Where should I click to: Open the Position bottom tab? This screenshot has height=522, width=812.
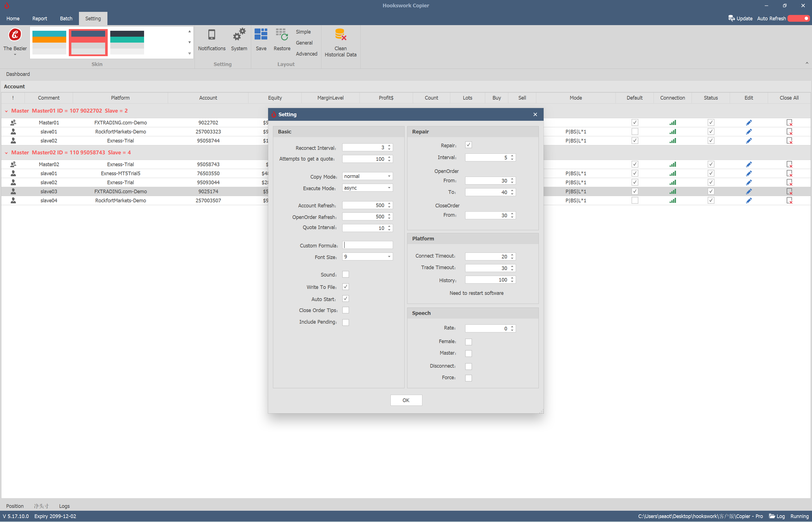15,506
